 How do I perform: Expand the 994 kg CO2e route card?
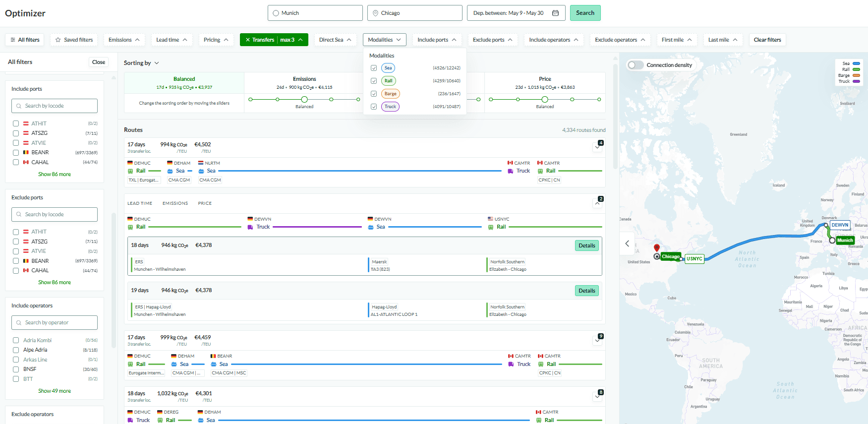click(597, 147)
